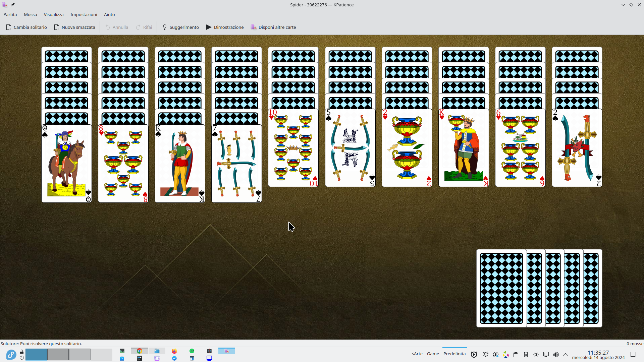
Task: Click the 'Solutore: Puoi risolvere questo solitario.' text
Action: coord(41,344)
